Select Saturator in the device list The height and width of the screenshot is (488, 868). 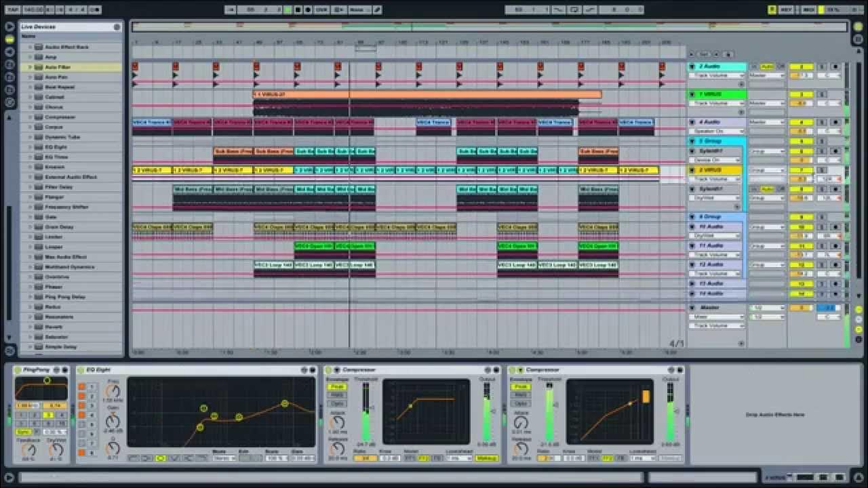(56, 337)
